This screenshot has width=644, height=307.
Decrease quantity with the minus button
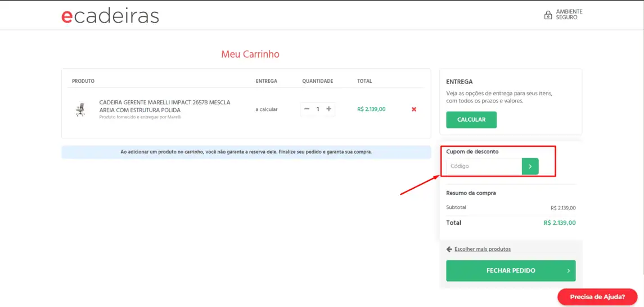(x=307, y=109)
